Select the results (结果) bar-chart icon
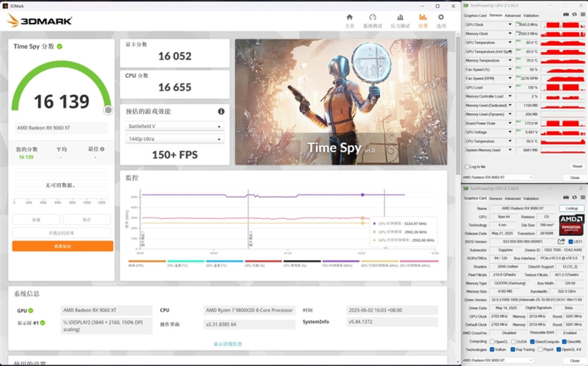 423,17
